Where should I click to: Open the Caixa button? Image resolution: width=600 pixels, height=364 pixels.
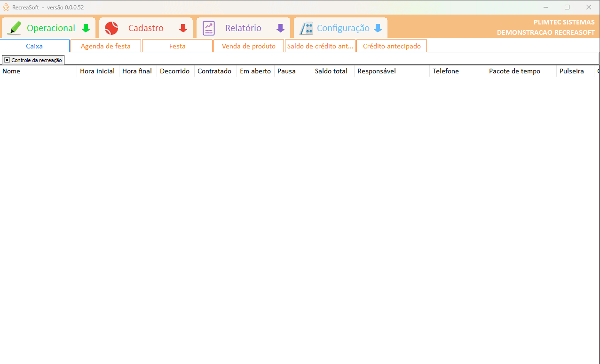34,46
